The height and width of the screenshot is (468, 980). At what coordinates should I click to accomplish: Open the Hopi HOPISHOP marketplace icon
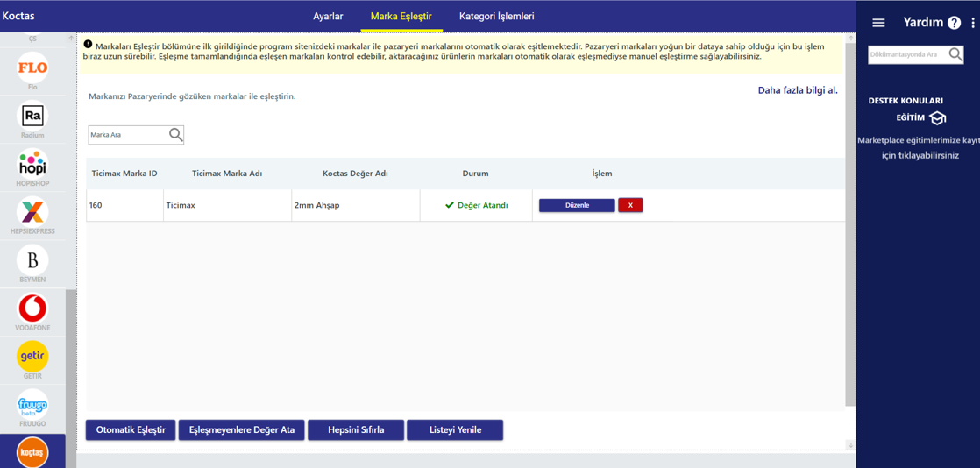[32, 164]
